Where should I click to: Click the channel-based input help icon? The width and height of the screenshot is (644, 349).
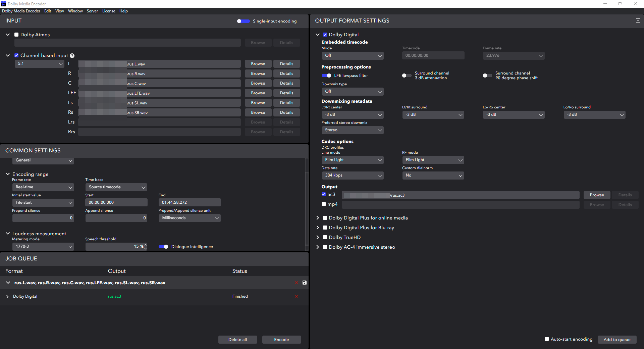click(72, 56)
